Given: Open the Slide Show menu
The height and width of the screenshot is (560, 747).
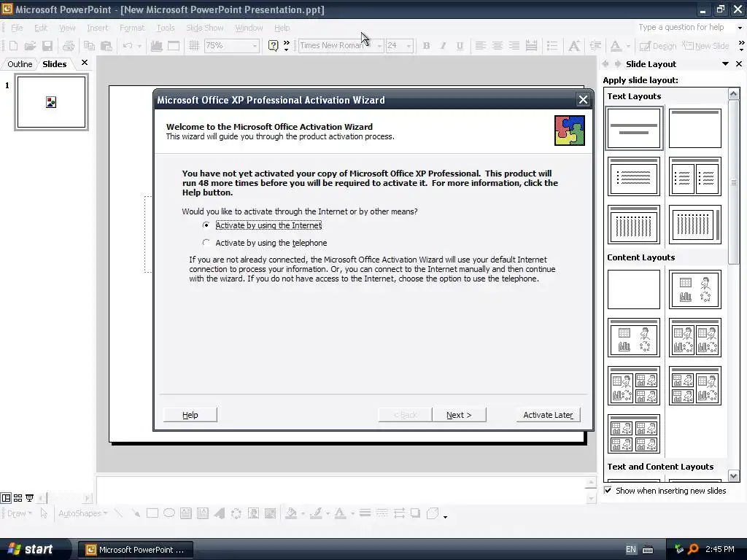Looking at the screenshot, I should 205,28.
